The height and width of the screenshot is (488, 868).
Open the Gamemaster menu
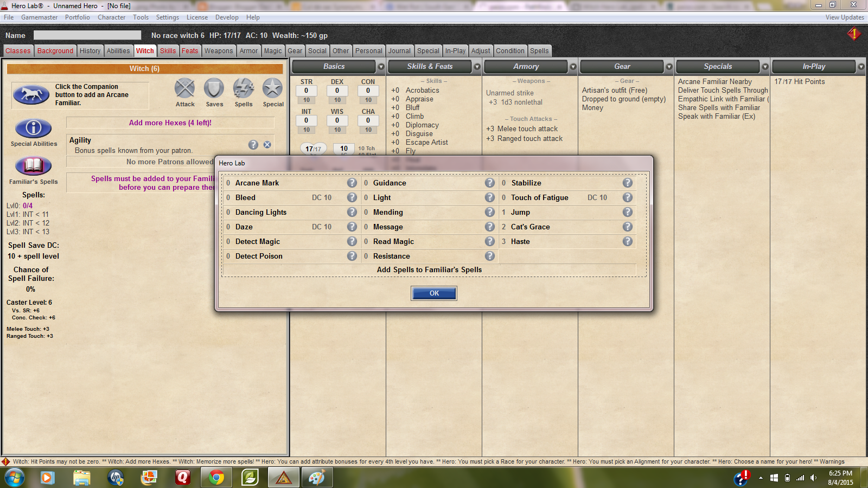click(x=39, y=17)
